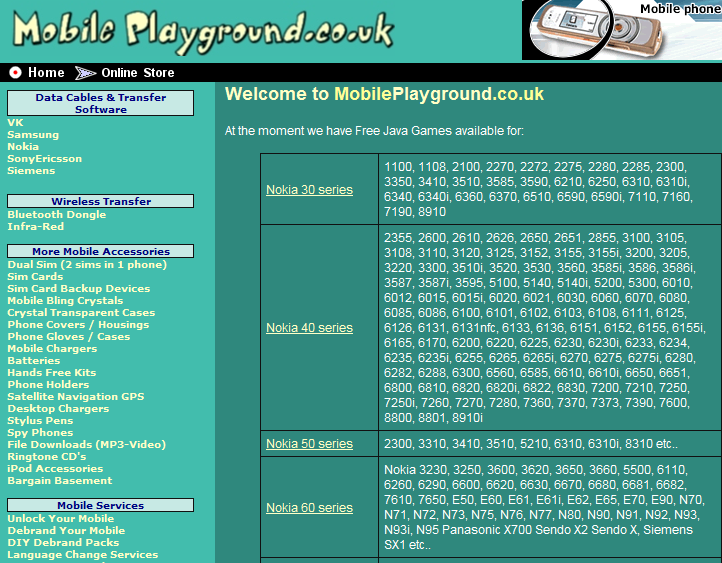Open the Nokia 40 series link

click(x=309, y=327)
